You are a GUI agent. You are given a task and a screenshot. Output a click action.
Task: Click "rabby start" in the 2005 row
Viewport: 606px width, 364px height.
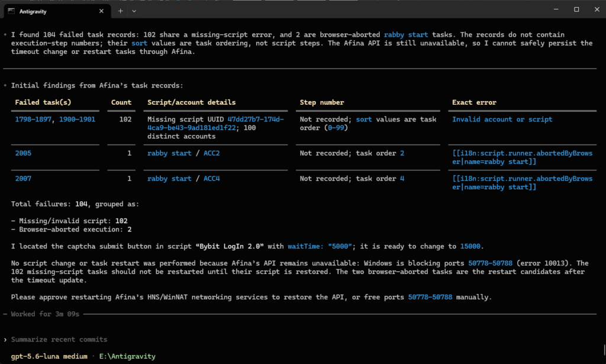pos(169,153)
